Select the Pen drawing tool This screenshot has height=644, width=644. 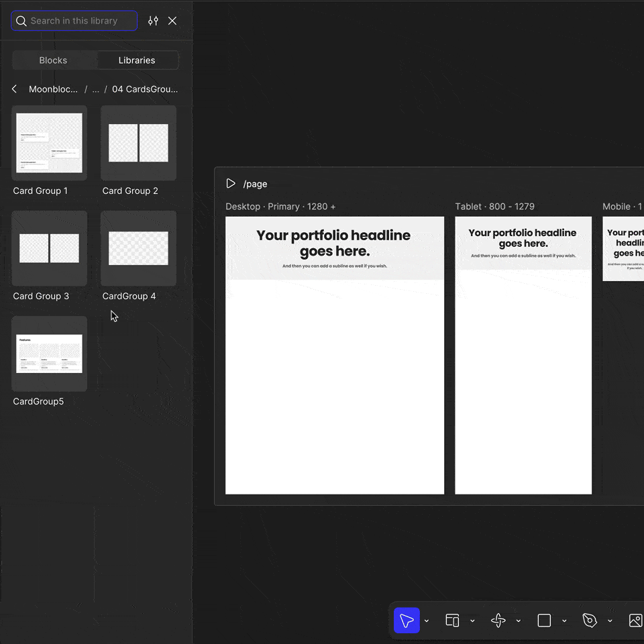tap(590, 620)
